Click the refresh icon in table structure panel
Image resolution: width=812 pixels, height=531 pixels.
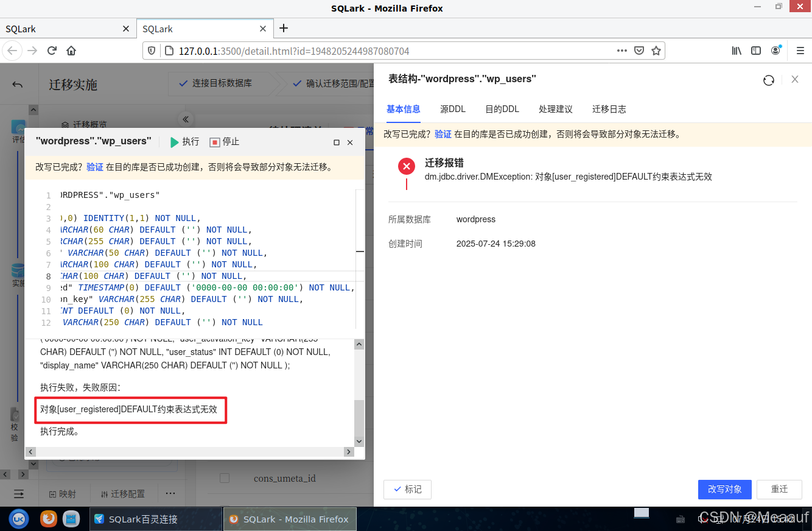pos(769,80)
